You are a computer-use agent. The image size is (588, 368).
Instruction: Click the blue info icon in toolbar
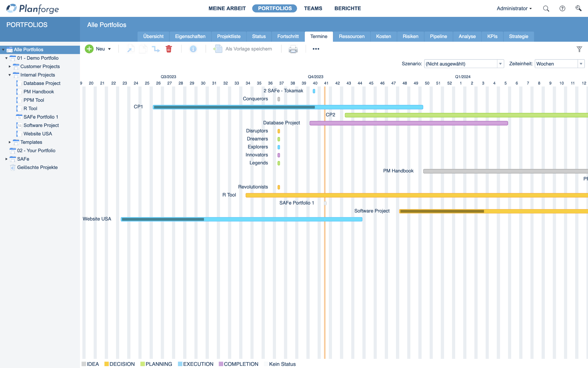pos(193,49)
